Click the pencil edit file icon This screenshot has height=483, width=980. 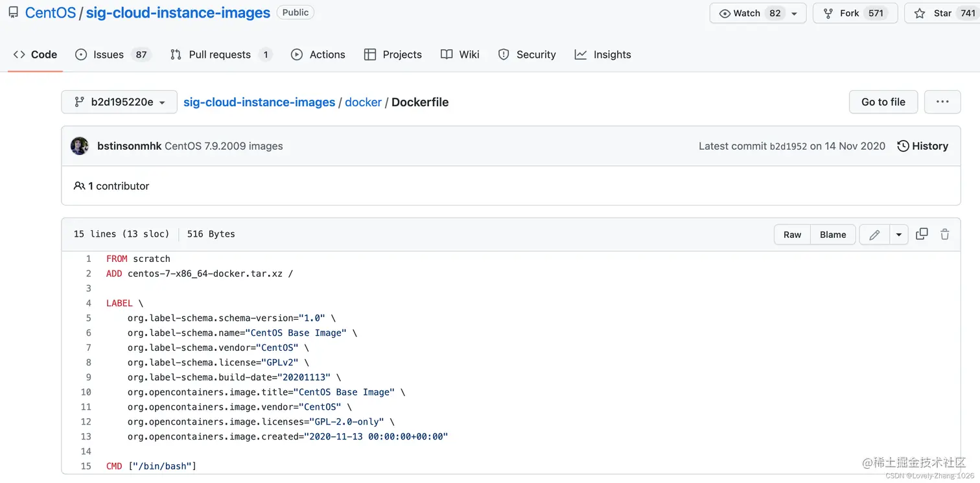(x=874, y=235)
